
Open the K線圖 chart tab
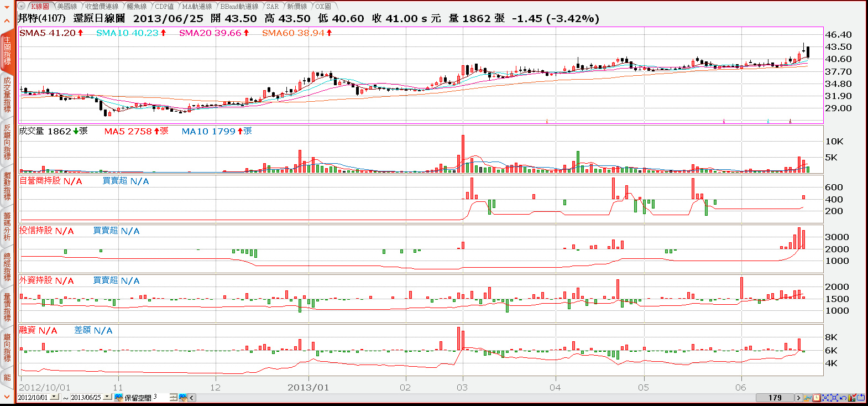(39, 7)
